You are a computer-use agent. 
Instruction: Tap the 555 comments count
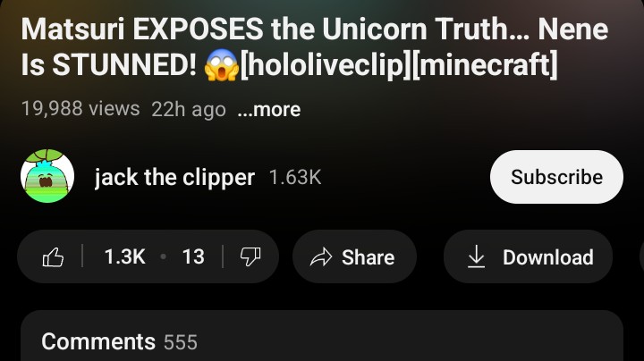(181, 342)
